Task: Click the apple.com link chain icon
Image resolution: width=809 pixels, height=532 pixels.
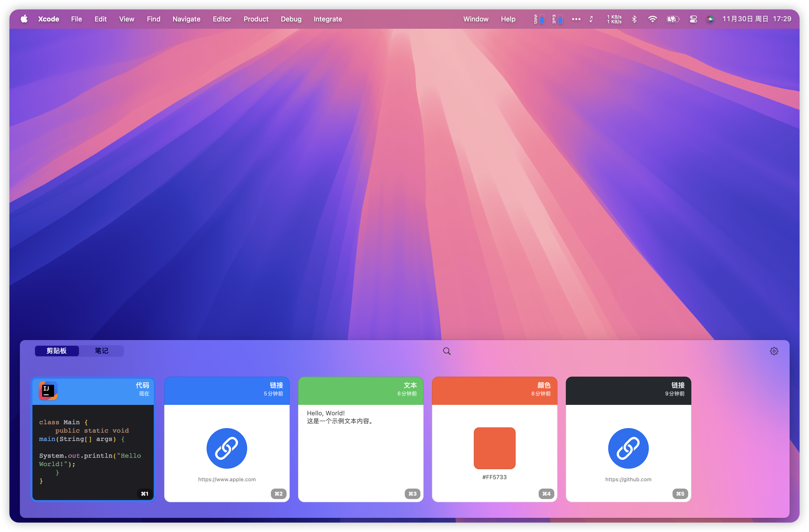Action: click(x=227, y=448)
